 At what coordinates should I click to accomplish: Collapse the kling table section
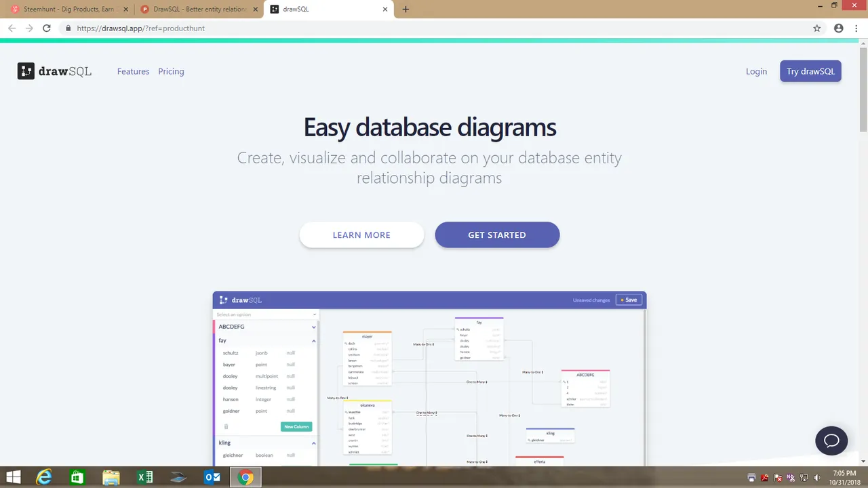point(313,443)
